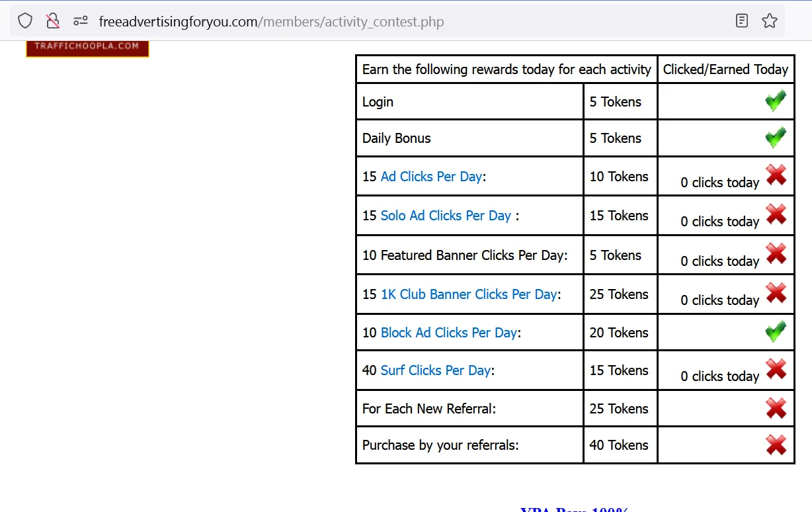This screenshot has width=812, height=512.
Task: Click the green checkmark for Block Ad Clicks
Action: click(776, 331)
